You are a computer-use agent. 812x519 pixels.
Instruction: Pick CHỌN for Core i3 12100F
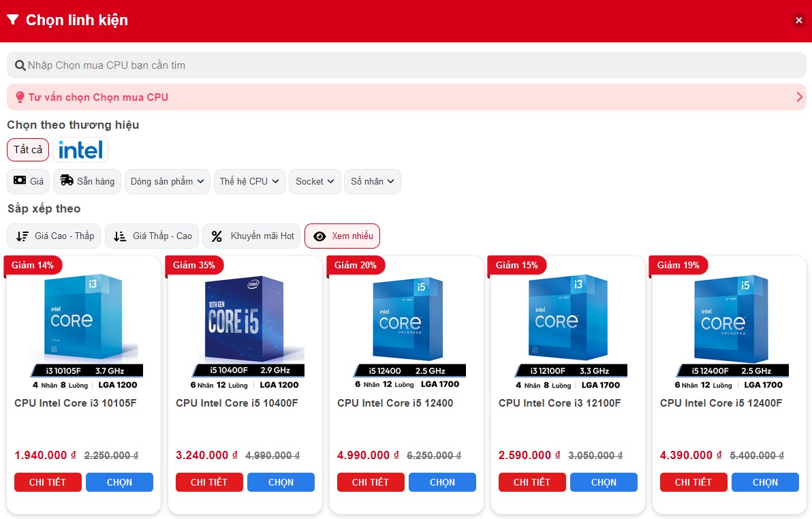click(x=604, y=482)
